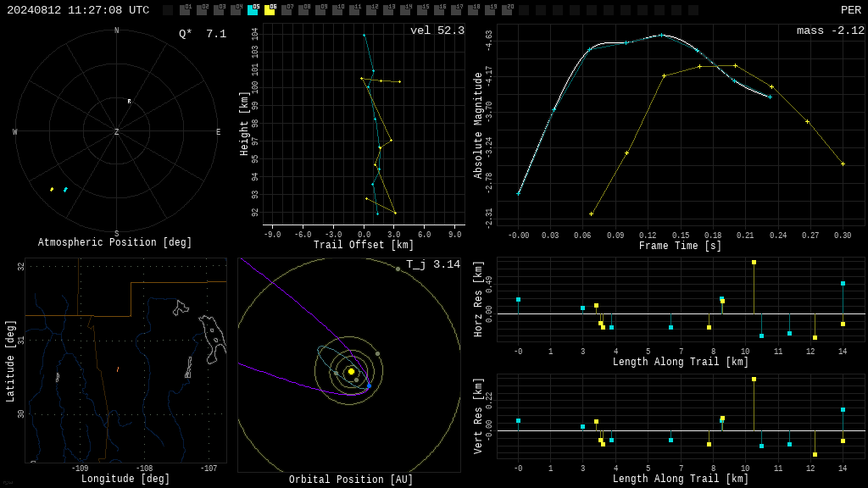868x488 pixels.
Task: Click the yellow Sun in orbital plot
Action: pos(351,372)
